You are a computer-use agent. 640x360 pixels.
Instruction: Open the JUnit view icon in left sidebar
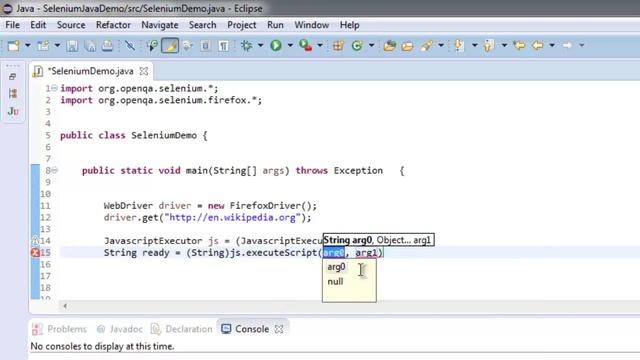13,111
